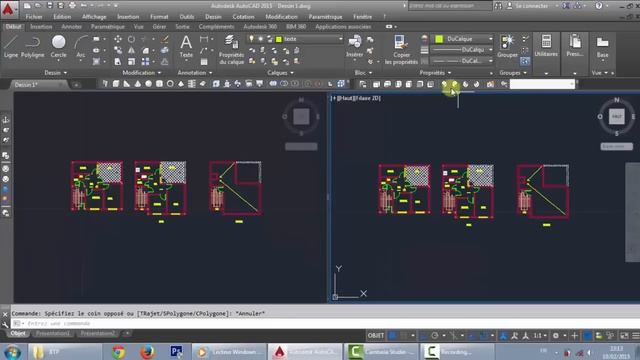Switch to Présentation1 layout tab
640x360 pixels.
pos(53,333)
